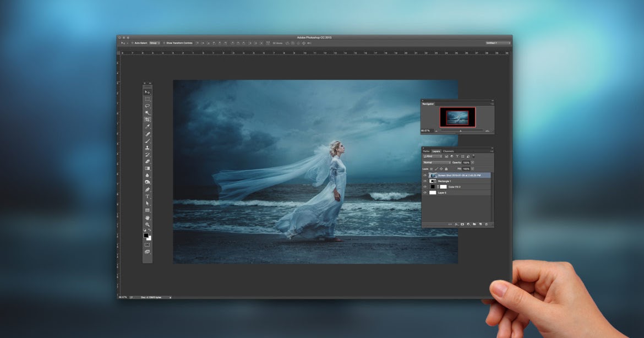The image size is (644, 338).
Task: Open the Add Adjustment Layer icon
Action: (468, 223)
